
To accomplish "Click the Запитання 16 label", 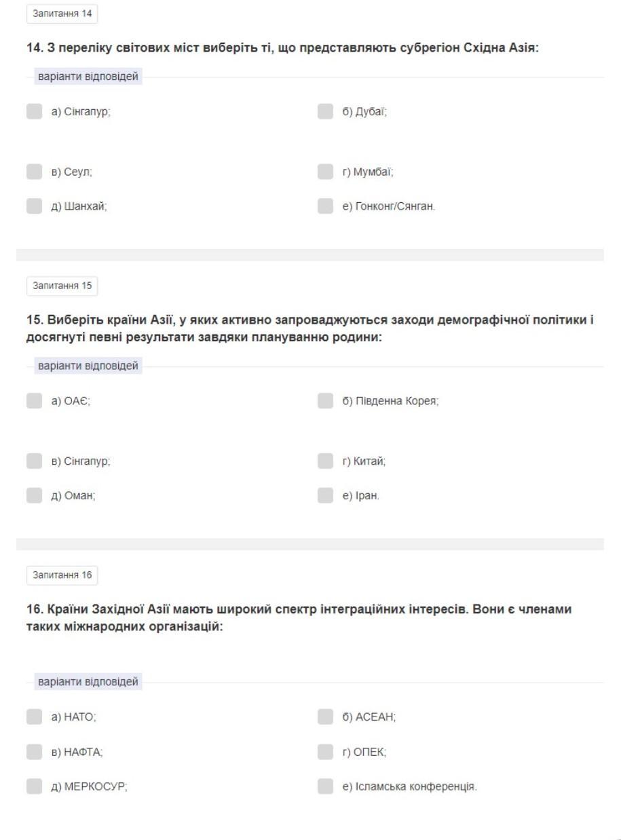I will (62, 576).
